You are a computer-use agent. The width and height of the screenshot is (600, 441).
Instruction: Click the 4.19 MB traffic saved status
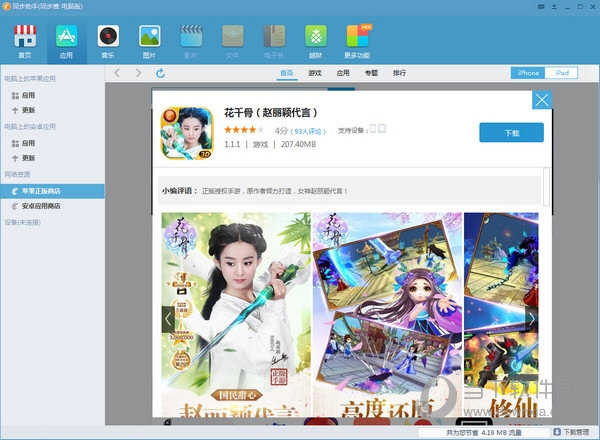(x=484, y=433)
